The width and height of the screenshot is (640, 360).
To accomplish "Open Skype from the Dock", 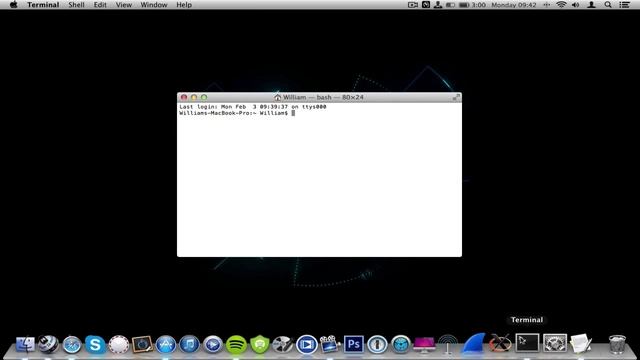I will [95, 344].
